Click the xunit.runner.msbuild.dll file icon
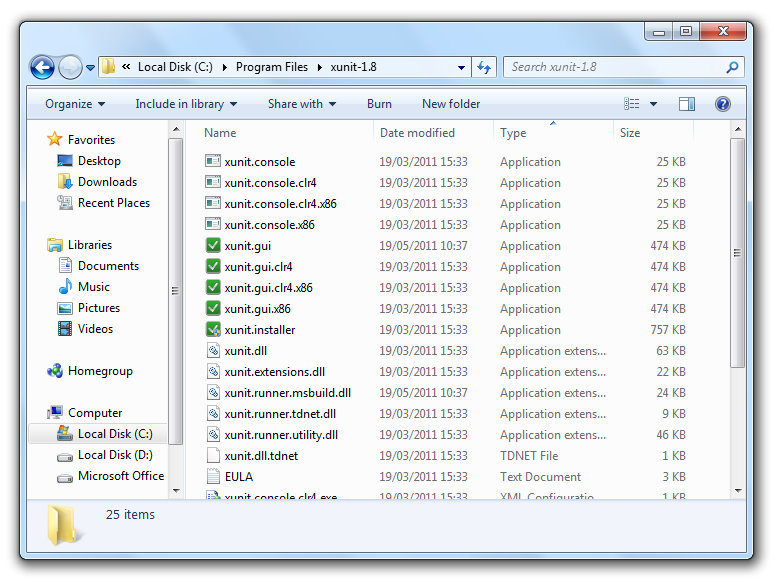Screen dimensions: 778x583 click(213, 392)
